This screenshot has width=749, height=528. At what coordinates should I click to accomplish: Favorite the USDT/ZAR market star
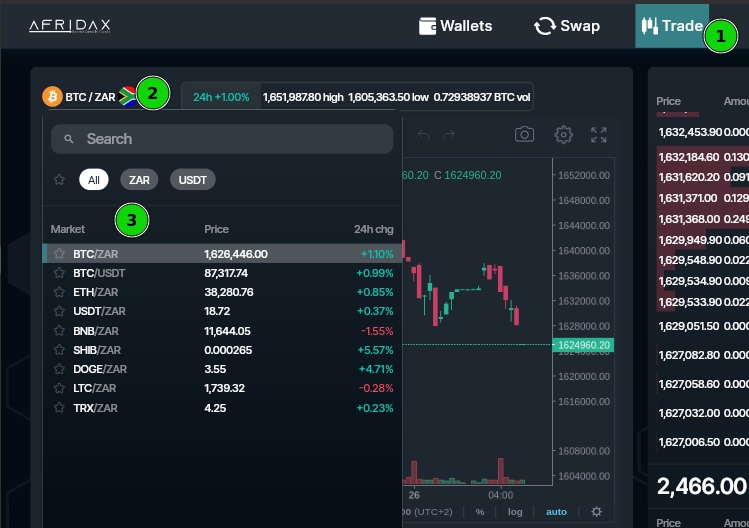click(x=59, y=311)
